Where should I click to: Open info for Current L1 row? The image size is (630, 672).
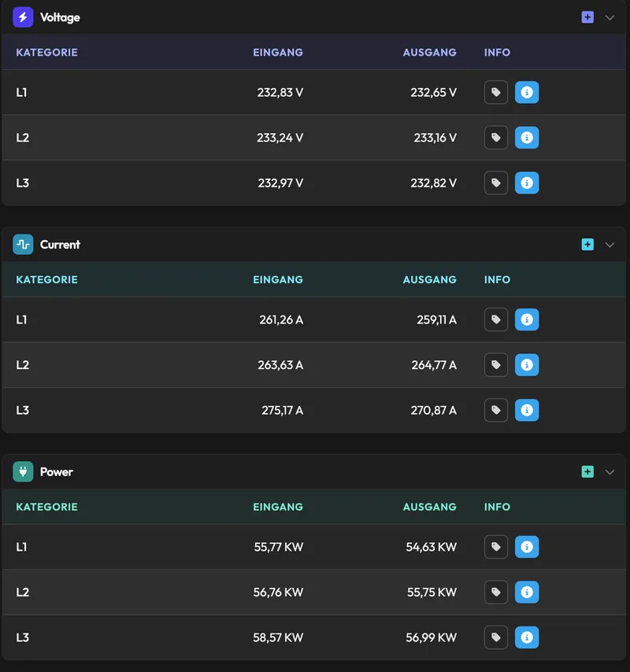527,319
